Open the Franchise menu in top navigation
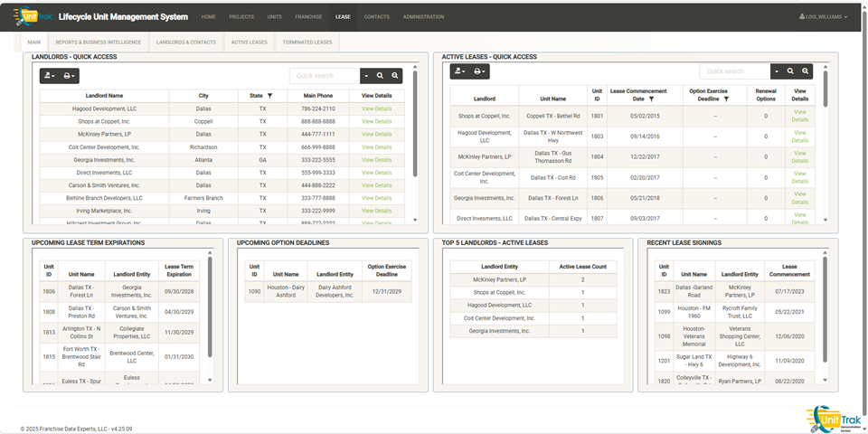868x434 pixels. click(308, 16)
